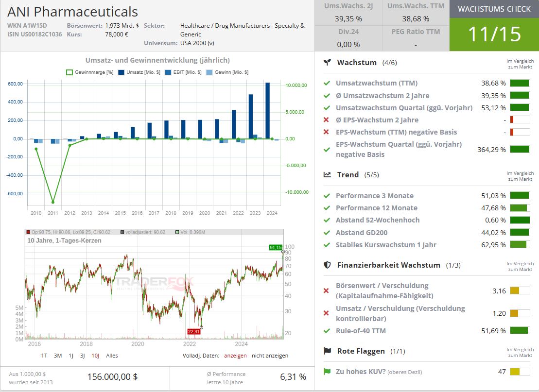Click the ISIN US00182C1036 text
This screenshot has height=392, width=539.
pos(35,34)
